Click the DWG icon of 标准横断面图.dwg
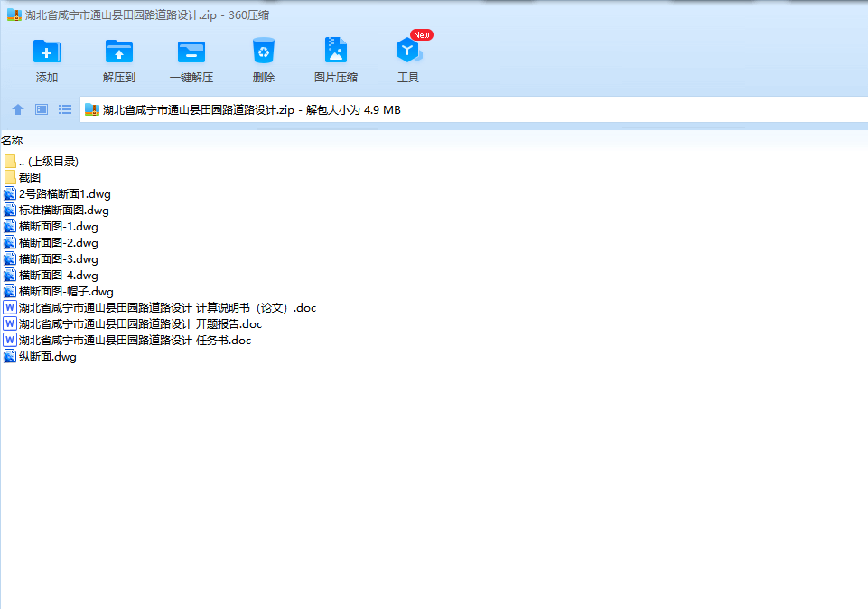This screenshot has height=609, width=868. (10, 210)
